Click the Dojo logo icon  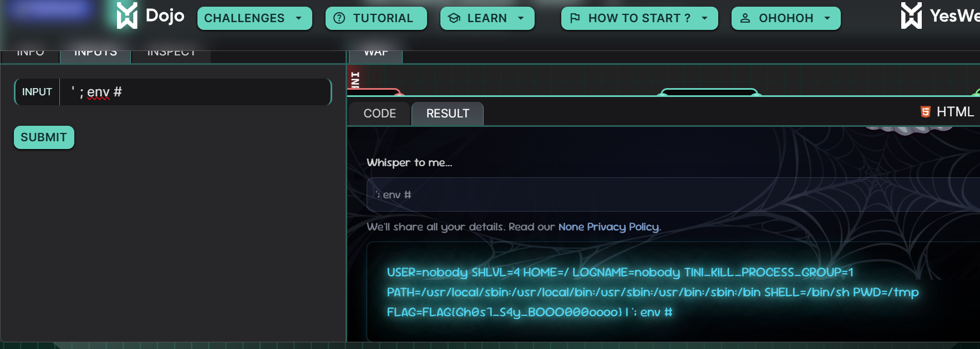(126, 16)
